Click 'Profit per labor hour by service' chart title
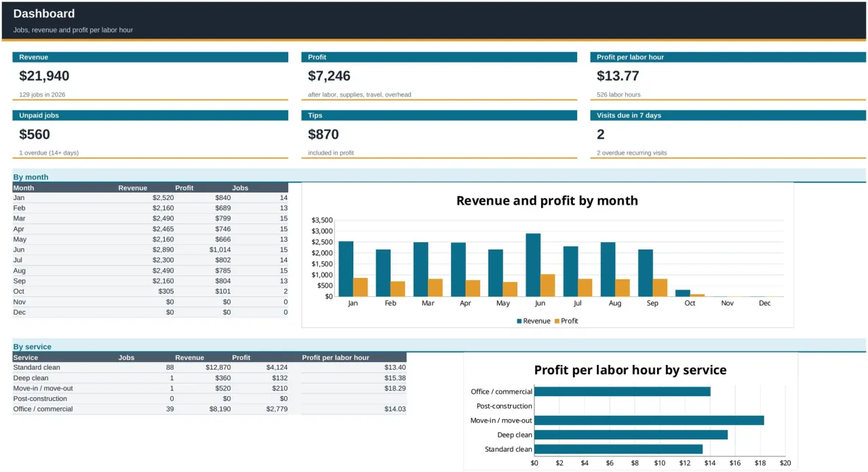This screenshot has width=868, height=472. click(x=630, y=370)
